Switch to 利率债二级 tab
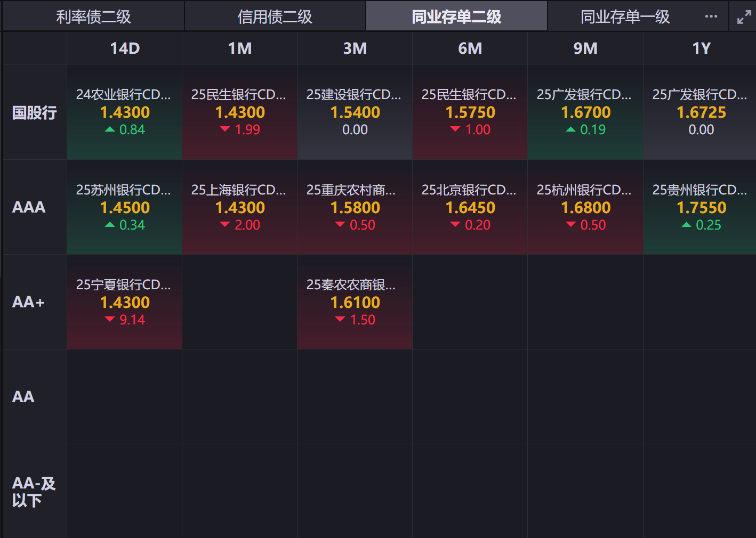Image resolution: width=756 pixels, height=538 pixels. (x=93, y=17)
